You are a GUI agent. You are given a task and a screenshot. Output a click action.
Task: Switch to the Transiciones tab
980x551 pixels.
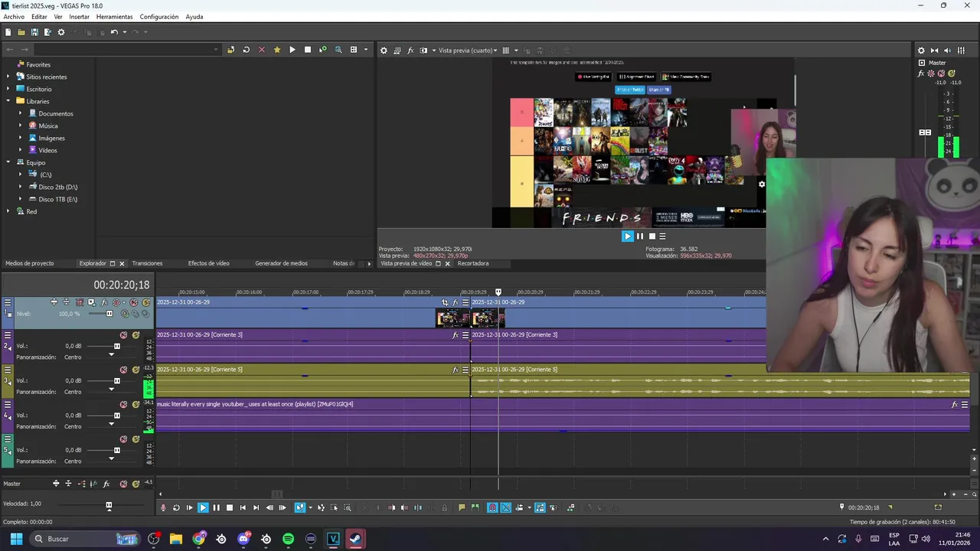click(x=147, y=263)
